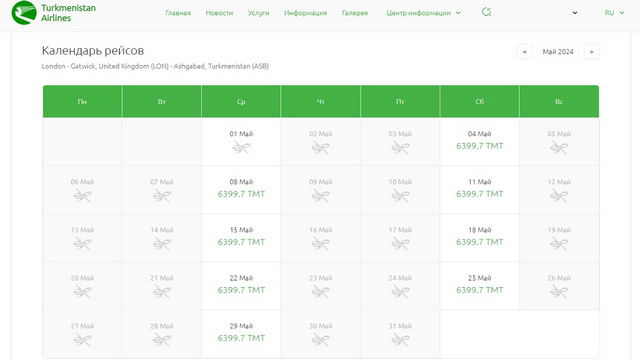Screen dimensions: 640x360
Task: Click no-flight plane icon on 01 Май
Action: 241,147
